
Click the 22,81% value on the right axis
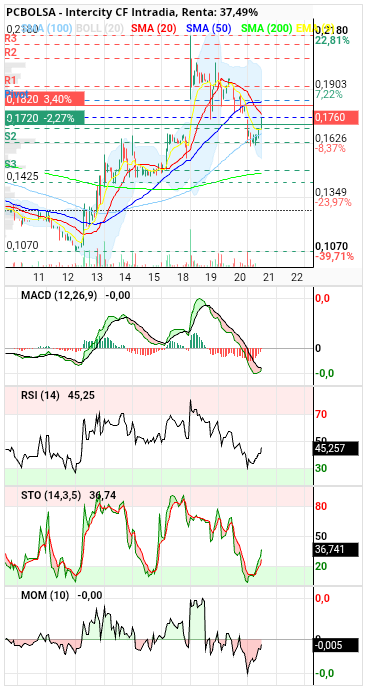(x=332, y=41)
